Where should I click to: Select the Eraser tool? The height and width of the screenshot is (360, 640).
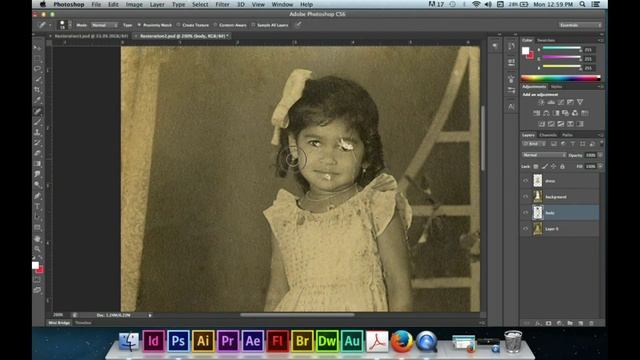pos(38,153)
